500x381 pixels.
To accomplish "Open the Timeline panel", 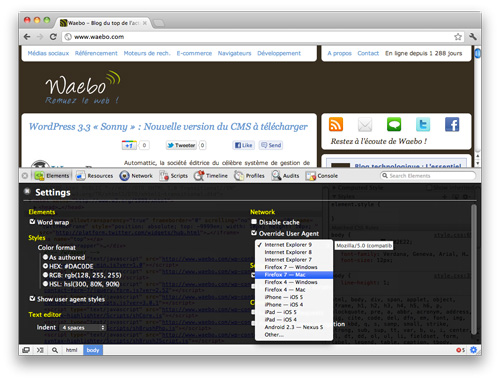I will pos(211,176).
